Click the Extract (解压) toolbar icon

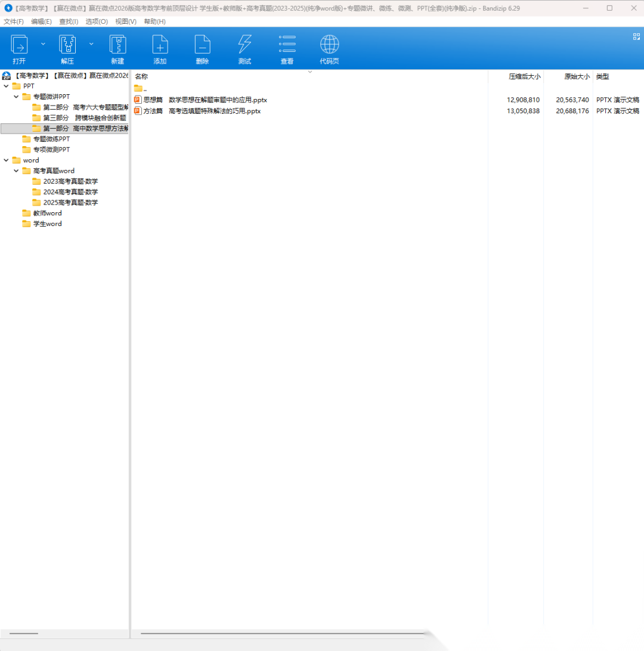(x=67, y=45)
